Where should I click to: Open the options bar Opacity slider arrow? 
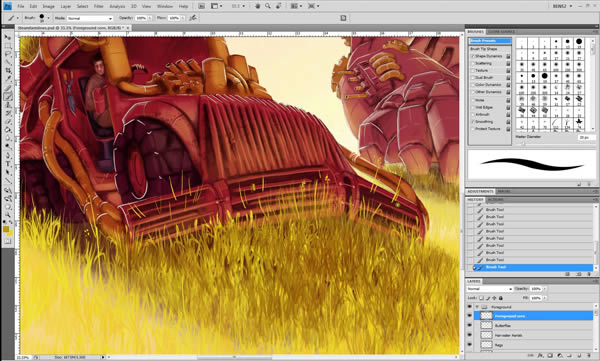tap(150, 18)
